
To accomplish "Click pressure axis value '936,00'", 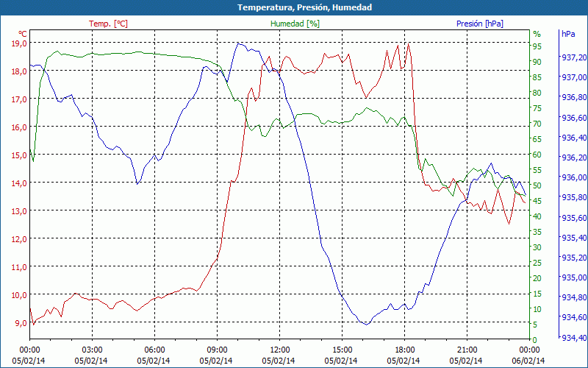I will [x=574, y=177].
